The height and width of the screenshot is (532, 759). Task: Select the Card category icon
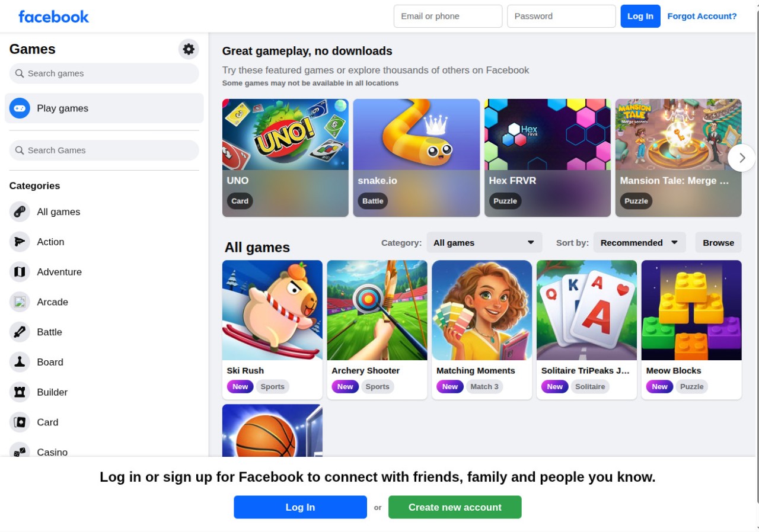point(20,422)
